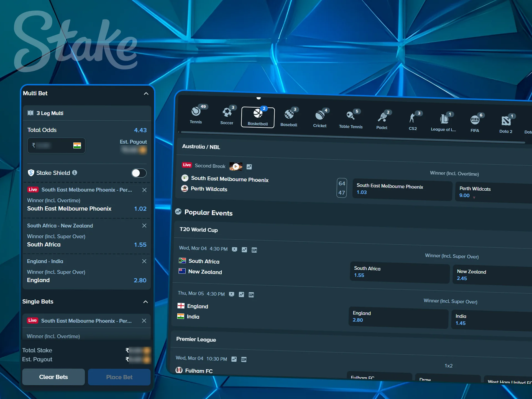532x399 pixels.
Task: Toggle the Stake Shield switch
Action: pyautogui.click(x=139, y=173)
